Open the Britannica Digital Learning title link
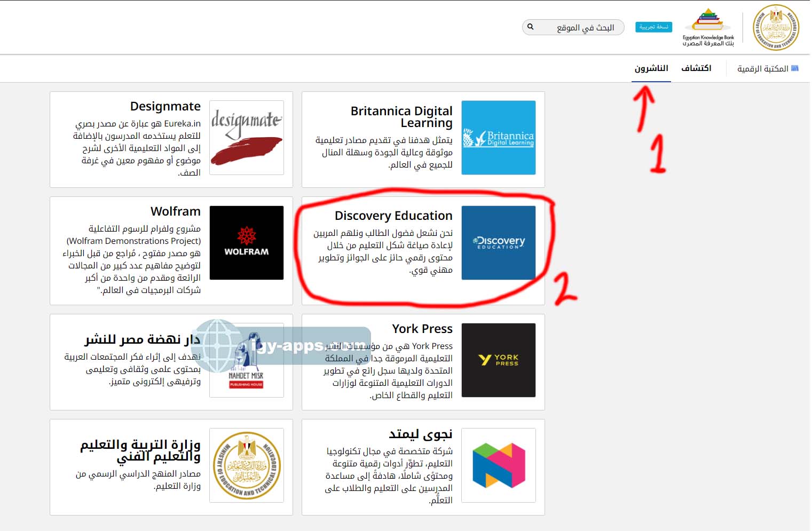 pyautogui.click(x=401, y=117)
